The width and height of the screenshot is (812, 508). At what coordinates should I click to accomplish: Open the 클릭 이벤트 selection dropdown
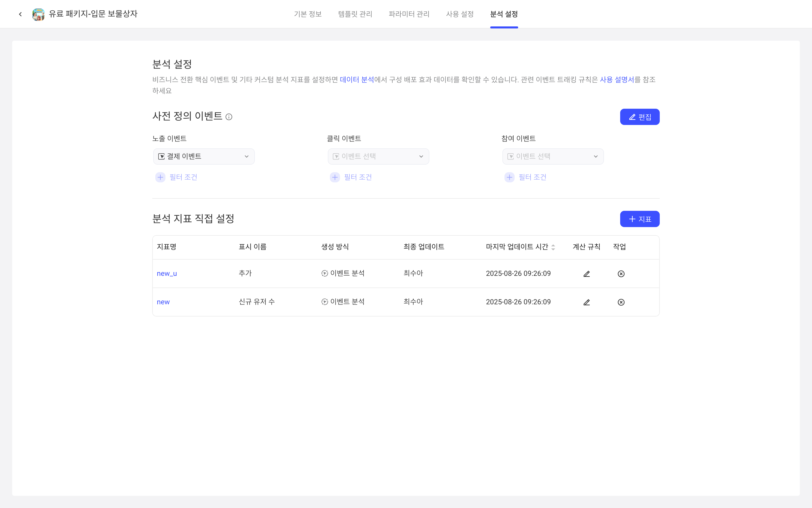(x=379, y=156)
